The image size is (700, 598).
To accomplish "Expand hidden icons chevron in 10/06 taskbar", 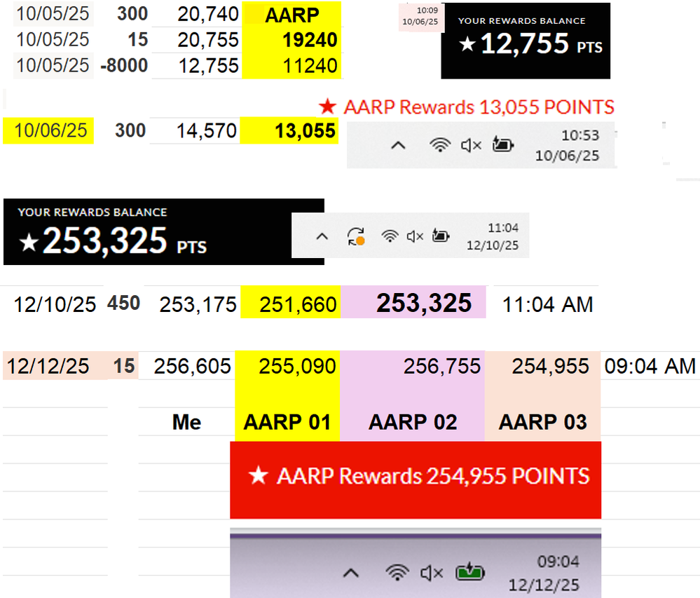I will 399,144.
